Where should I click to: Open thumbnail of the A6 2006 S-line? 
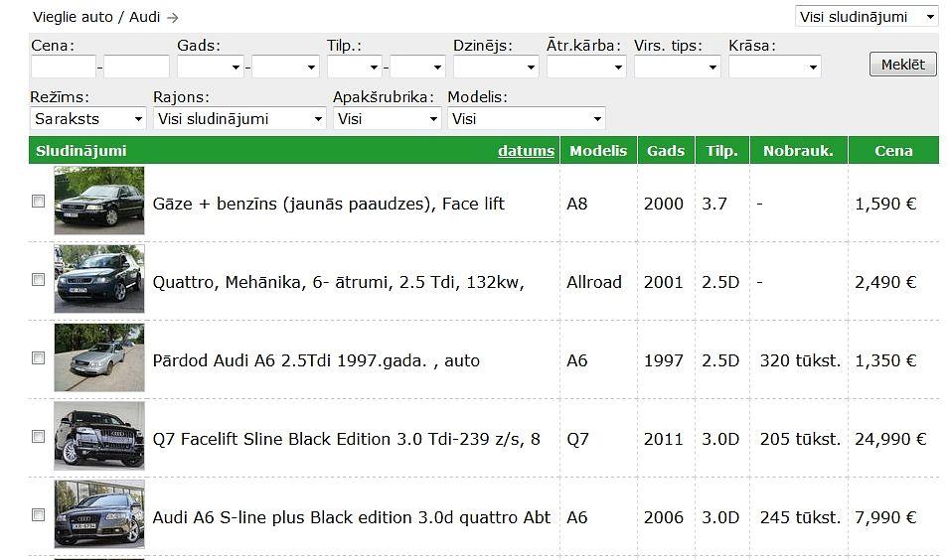click(99, 514)
